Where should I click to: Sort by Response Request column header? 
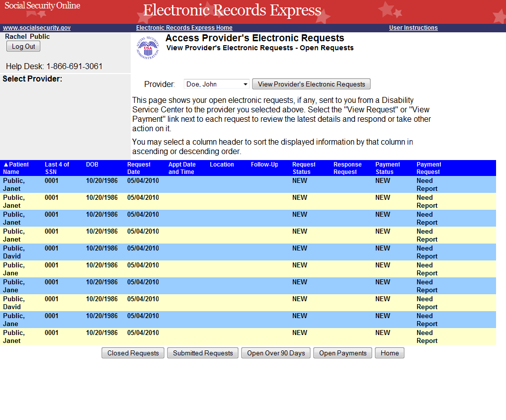pos(347,168)
